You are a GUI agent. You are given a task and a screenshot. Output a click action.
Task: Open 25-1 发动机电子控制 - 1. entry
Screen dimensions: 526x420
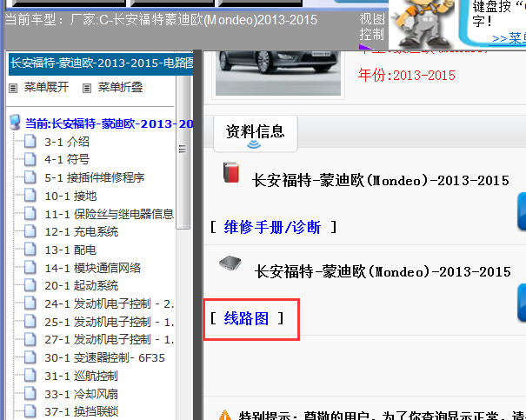109,322
